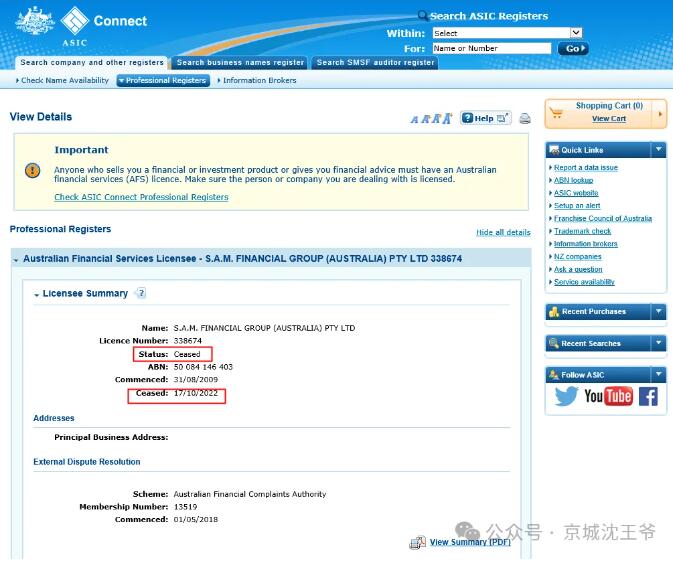Screen dimensions: 673x561
Task: Click the print page icon
Action: (524, 118)
